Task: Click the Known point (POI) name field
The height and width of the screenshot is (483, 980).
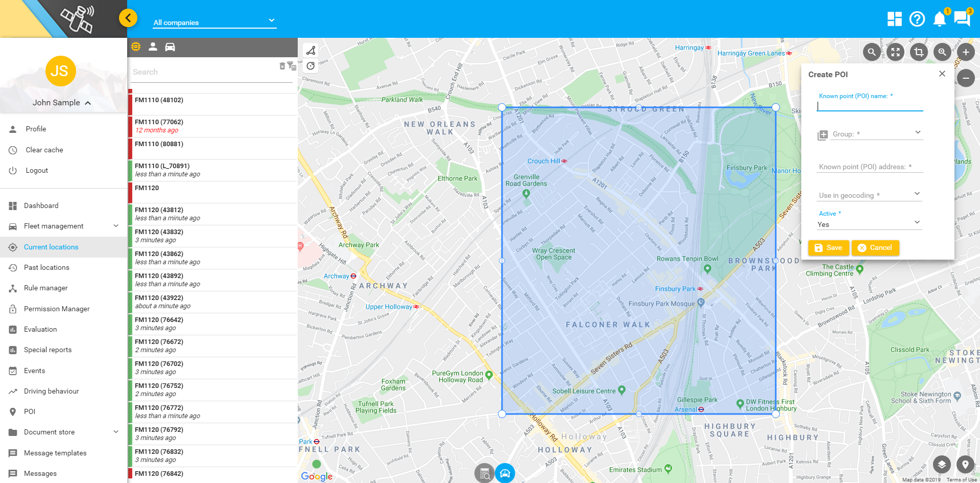Action: pyautogui.click(x=870, y=106)
